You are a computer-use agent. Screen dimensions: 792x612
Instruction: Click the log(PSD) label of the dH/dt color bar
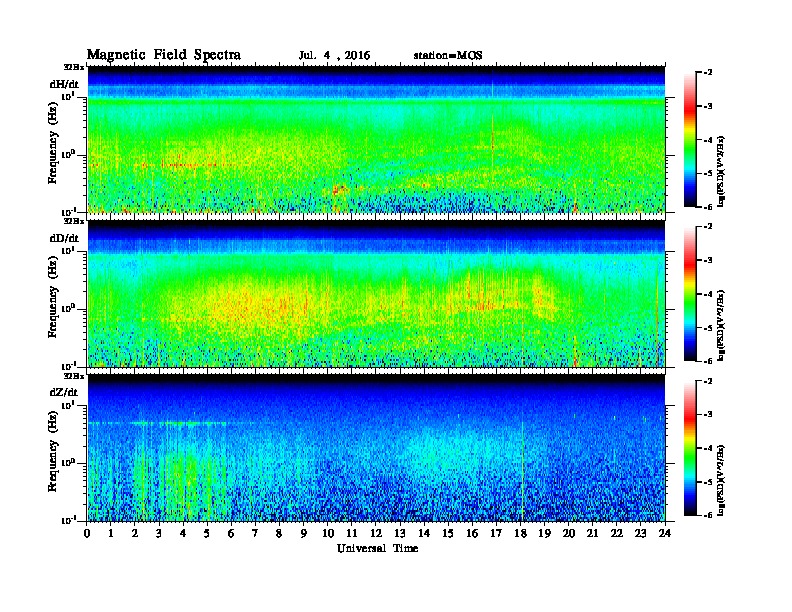pyautogui.click(x=721, y=171)
